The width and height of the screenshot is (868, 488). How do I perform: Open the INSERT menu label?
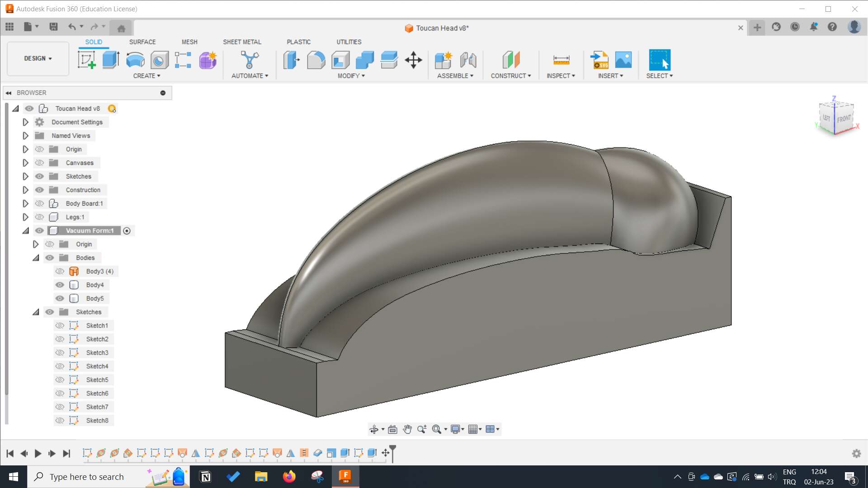click(x=610, y=76)
